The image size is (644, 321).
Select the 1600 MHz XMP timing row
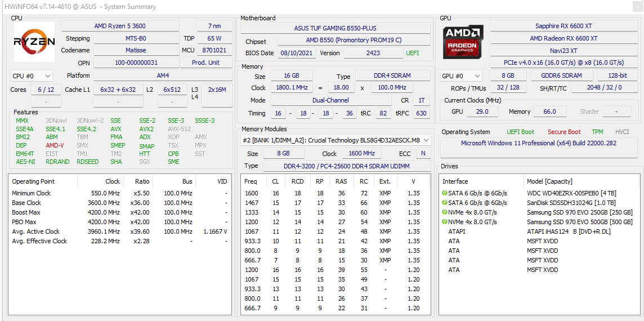click(x=335, y=193)
